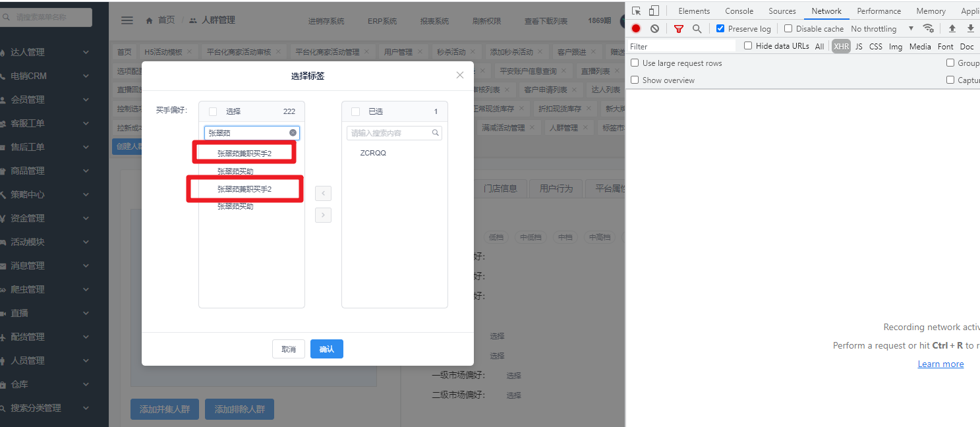980x427 pixels.
Task: Click 添加排除人群 button
Action: pos(239,409)
